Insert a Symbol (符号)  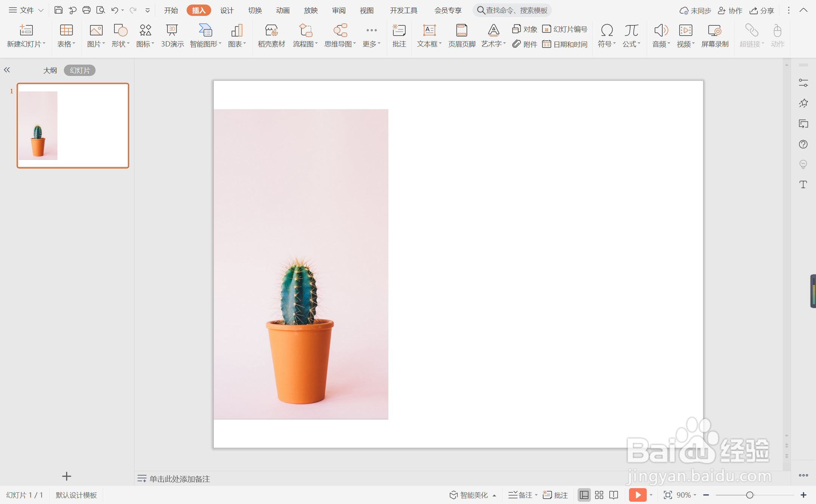[607, 36]
